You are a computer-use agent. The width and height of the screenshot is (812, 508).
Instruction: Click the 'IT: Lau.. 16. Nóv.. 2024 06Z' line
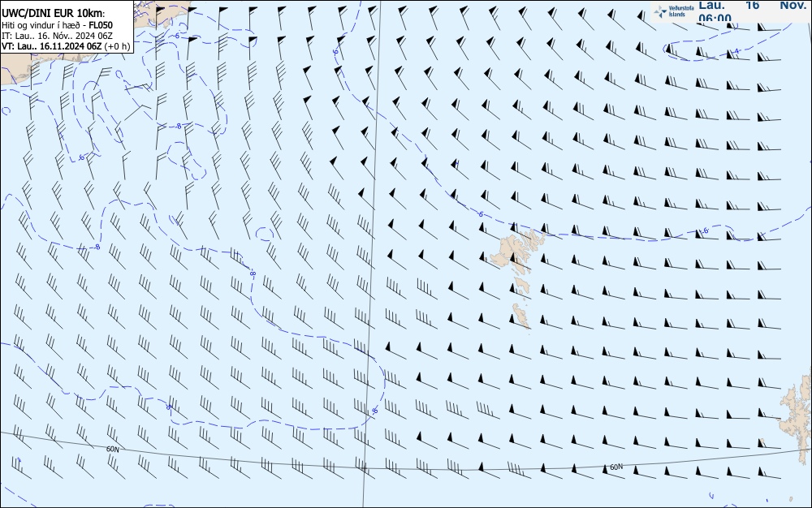click(x=57, y=36)
